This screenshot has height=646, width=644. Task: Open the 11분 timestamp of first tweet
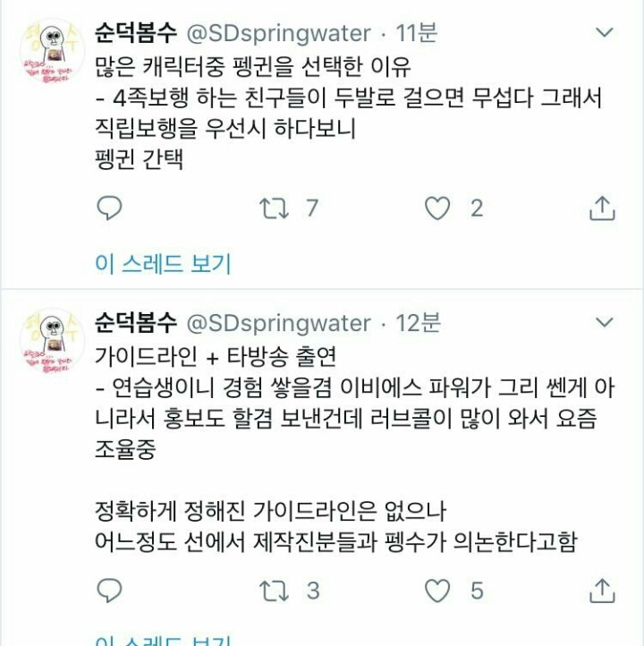coord(417,32)
